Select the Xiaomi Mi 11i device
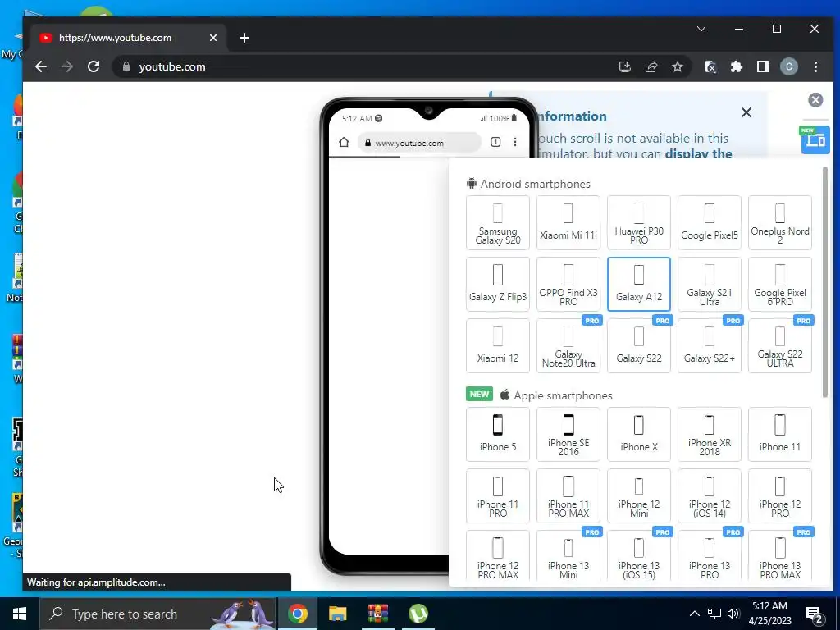This screenshot has width=840, height=630. pos(568,222)
